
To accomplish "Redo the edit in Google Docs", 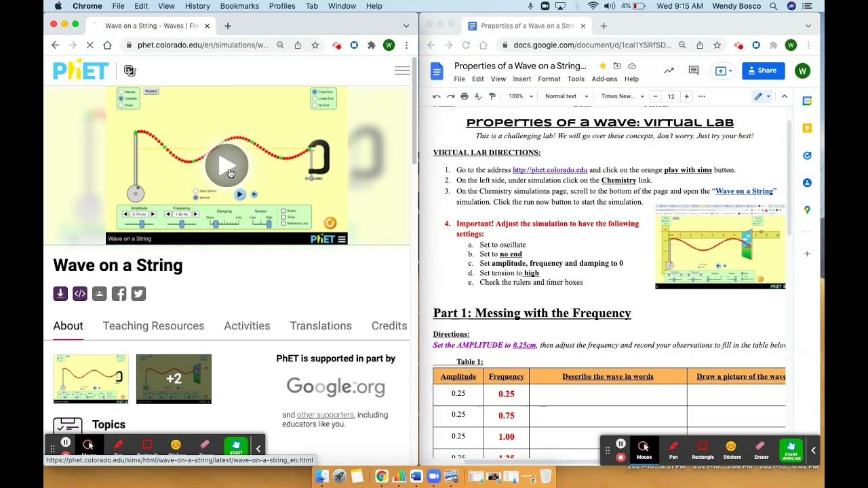I will pos(450,96).
